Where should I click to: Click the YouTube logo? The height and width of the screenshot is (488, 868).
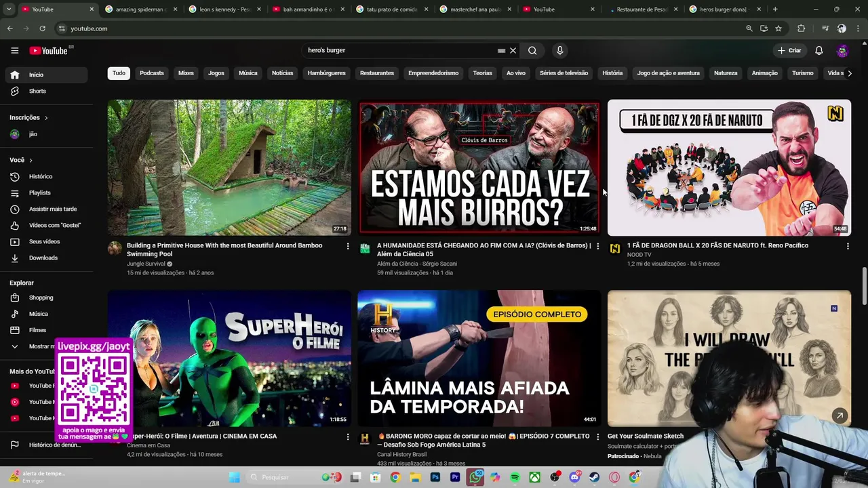[x=49, y=51]
